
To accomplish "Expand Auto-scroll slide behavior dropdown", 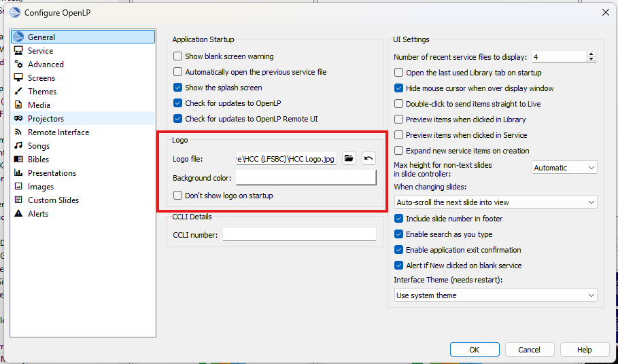I will tap(496, 202).
